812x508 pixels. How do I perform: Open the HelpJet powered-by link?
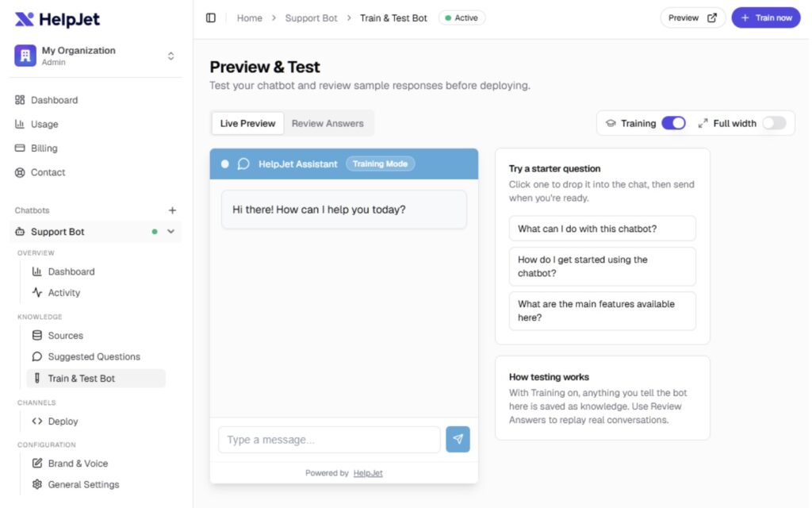tap(368, 473)
